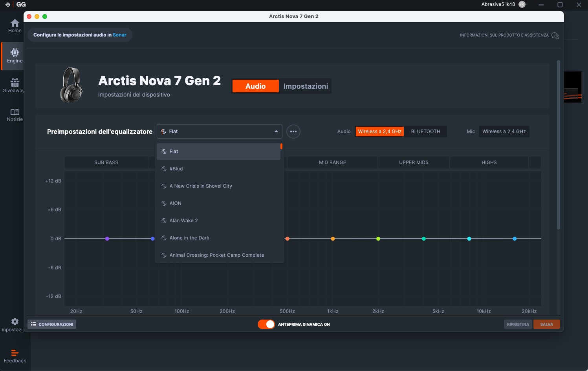Screen dimensions: 588x371
Task: Click the 1kHz orange equalizer point
Action: [333, 239]
